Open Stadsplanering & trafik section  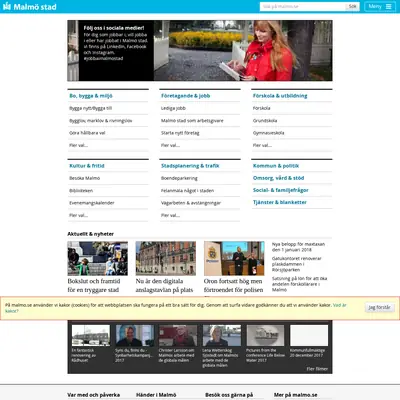(190, 166)
